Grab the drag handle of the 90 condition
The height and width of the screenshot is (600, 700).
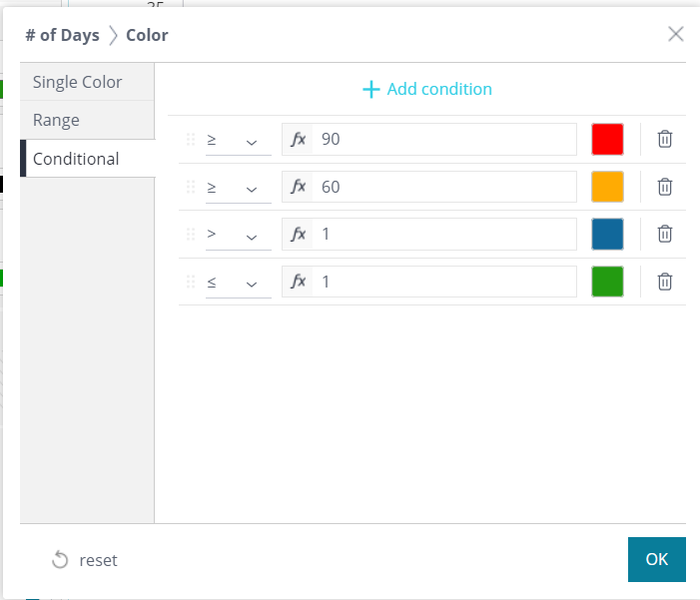[x=191, y=140]
